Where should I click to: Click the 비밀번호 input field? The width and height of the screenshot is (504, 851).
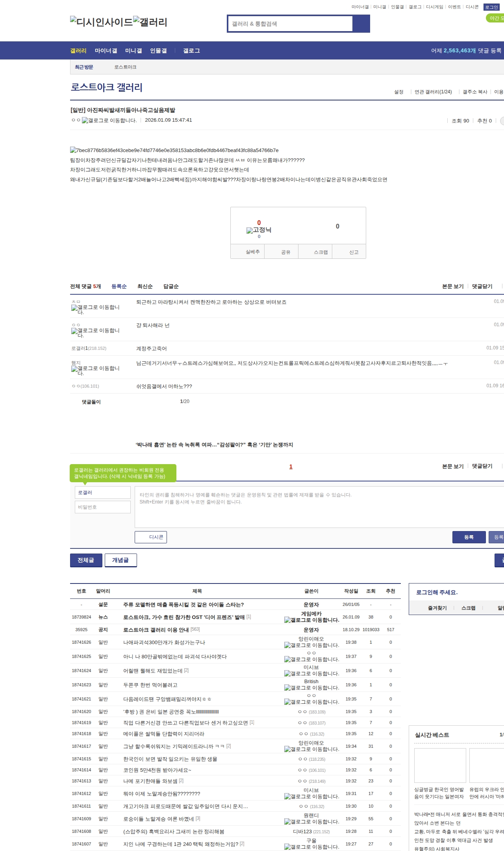[x=103, y=507]
